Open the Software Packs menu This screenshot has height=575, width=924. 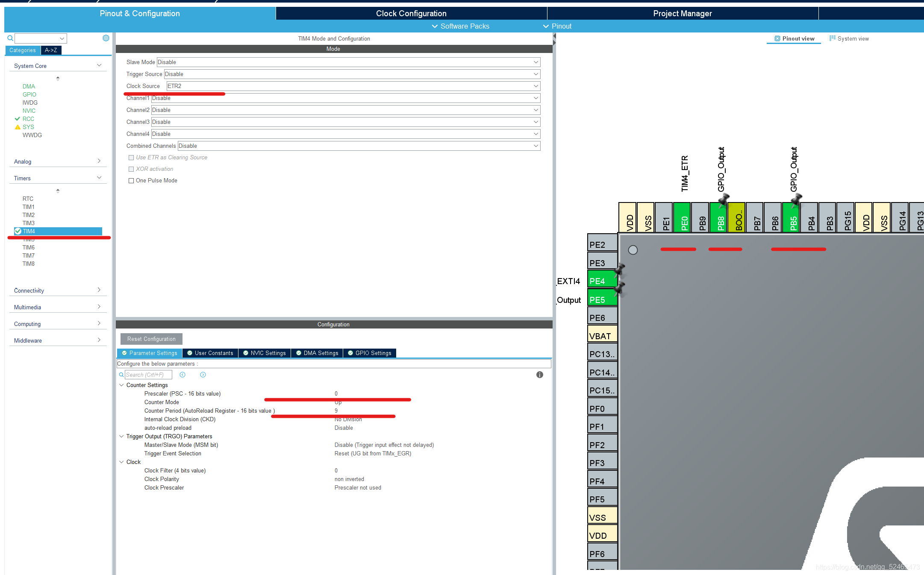tap(461, 26)
